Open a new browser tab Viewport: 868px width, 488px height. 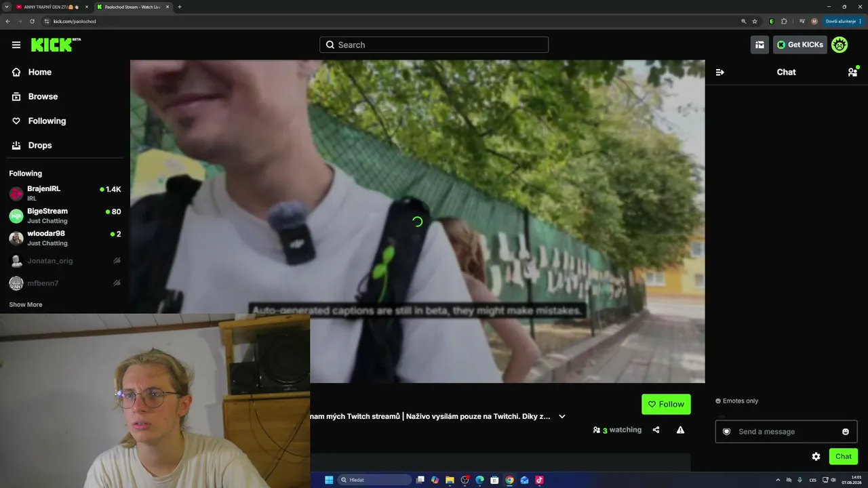pyautogui.click(x=179, y=7)
